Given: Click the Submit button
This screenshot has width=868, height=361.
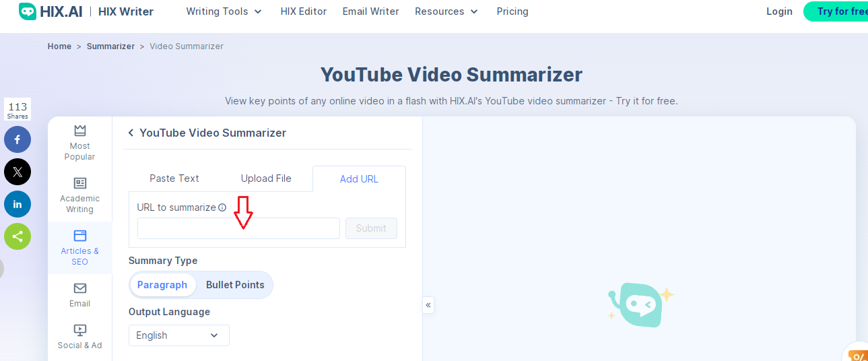Looking at the screenshot, I should pyautogui.click(x=371, y=228).
